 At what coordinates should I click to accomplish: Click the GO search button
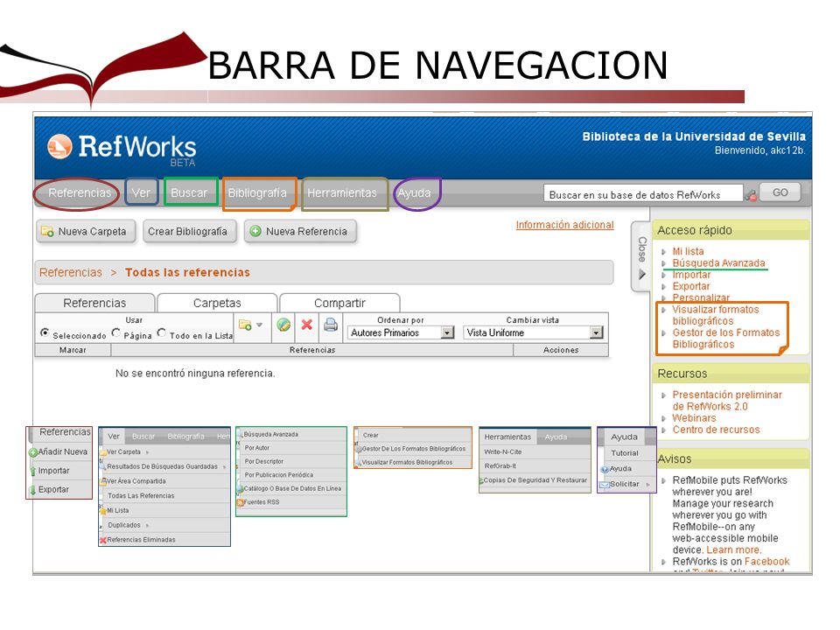[x=780, y=192]
